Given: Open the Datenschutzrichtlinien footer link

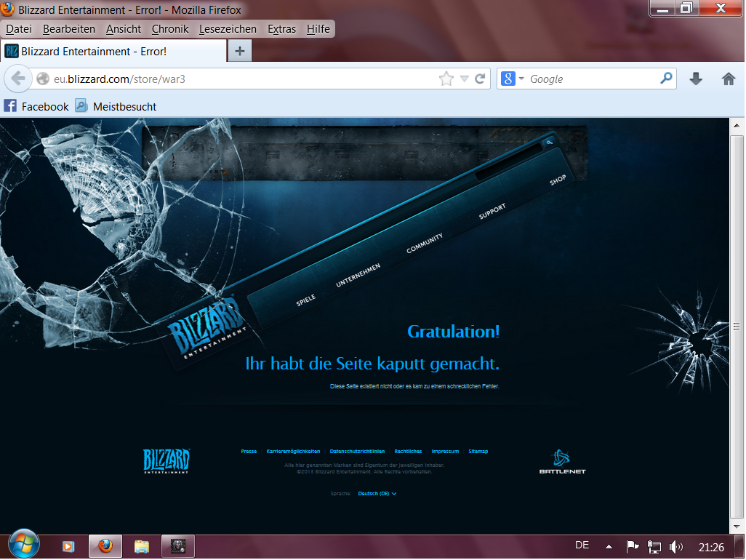Looking at the screenshot, I should pyautogui.click(x=357, y=451).
